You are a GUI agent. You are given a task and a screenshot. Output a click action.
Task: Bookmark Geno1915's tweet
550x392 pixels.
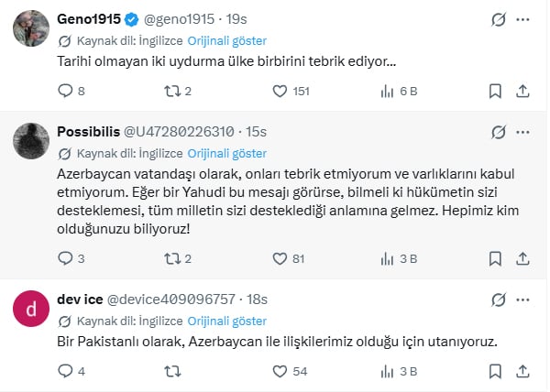click(x=495, y=91)
